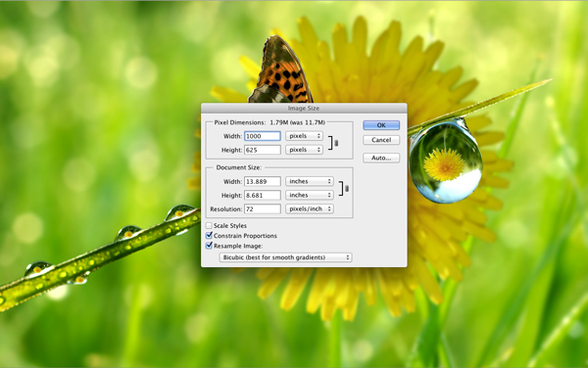Click the chain link icon beside Pixel Dimensions

click(x=336, y=143)
